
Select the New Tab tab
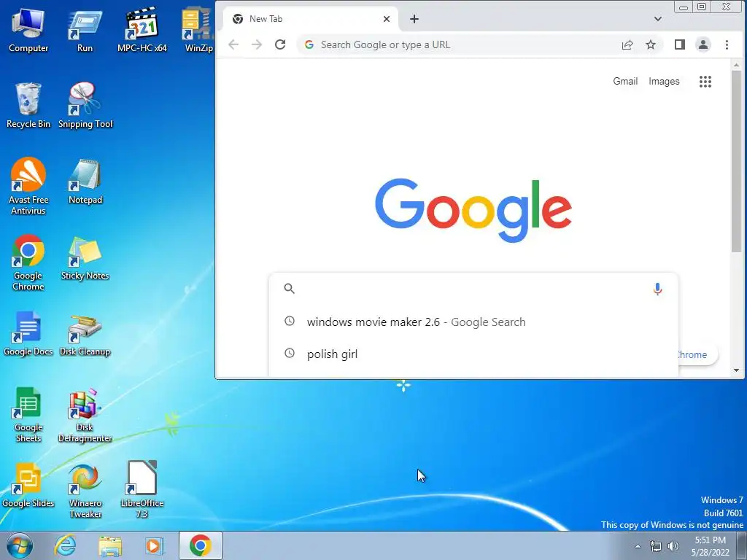[x=310, y=19]
